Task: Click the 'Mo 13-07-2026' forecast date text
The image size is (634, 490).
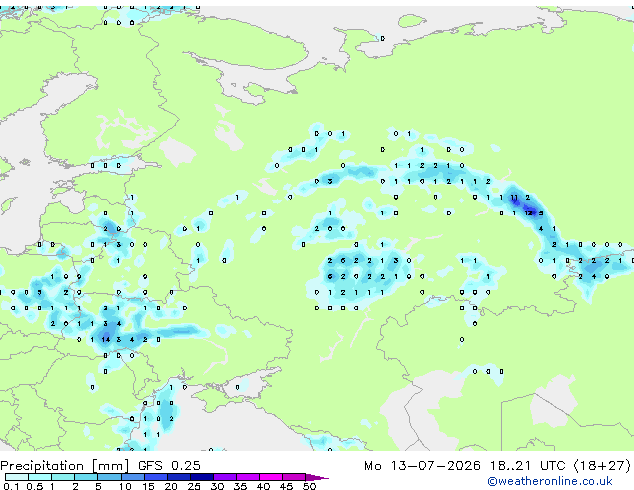Action: (x=423, y=466)
